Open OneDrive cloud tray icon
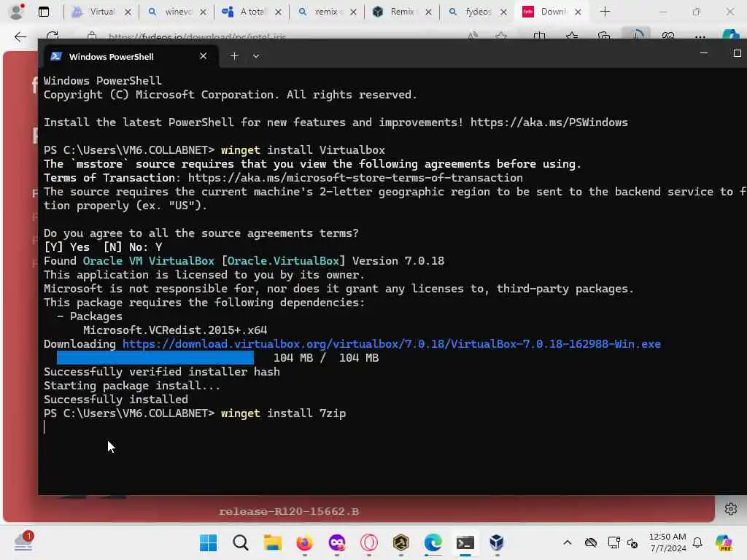 (591, 542)
